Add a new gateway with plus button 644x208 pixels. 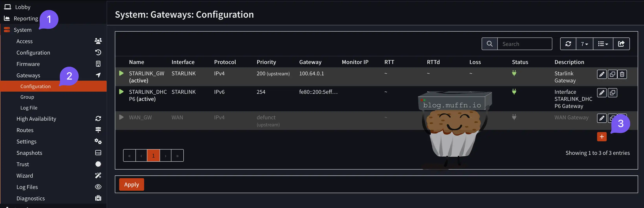[x=602, y=137]
